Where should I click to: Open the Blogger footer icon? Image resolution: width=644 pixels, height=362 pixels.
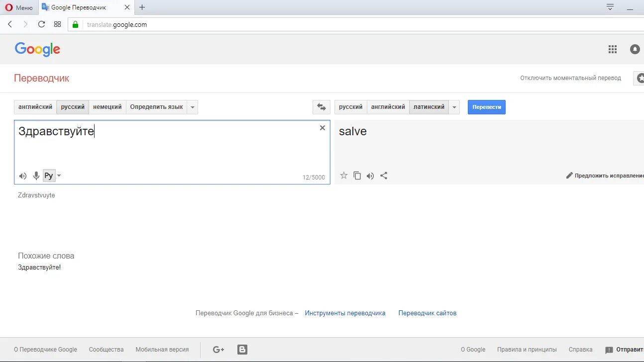tap(242, 350)
